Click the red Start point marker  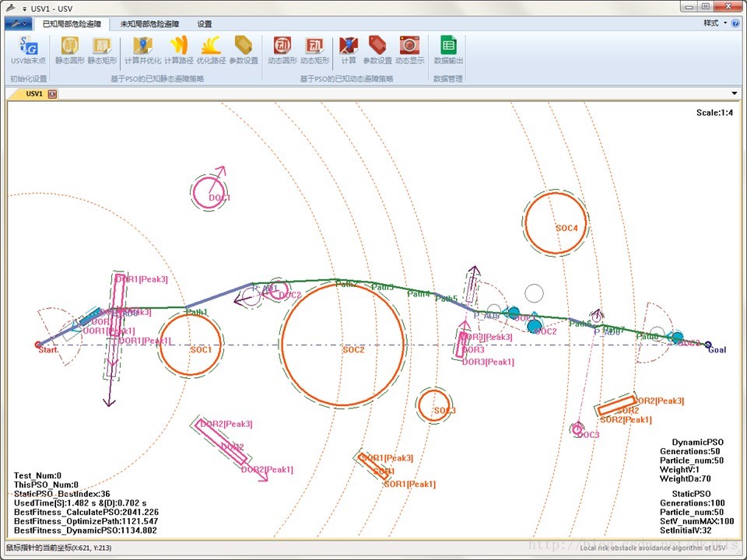pos(38,345)
